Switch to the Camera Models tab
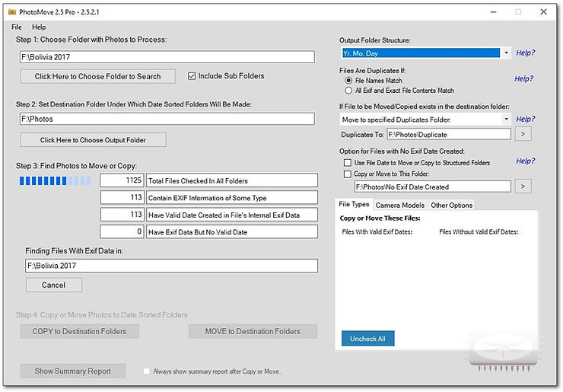This screenshot has width=563, height=392. coord(400,206)
